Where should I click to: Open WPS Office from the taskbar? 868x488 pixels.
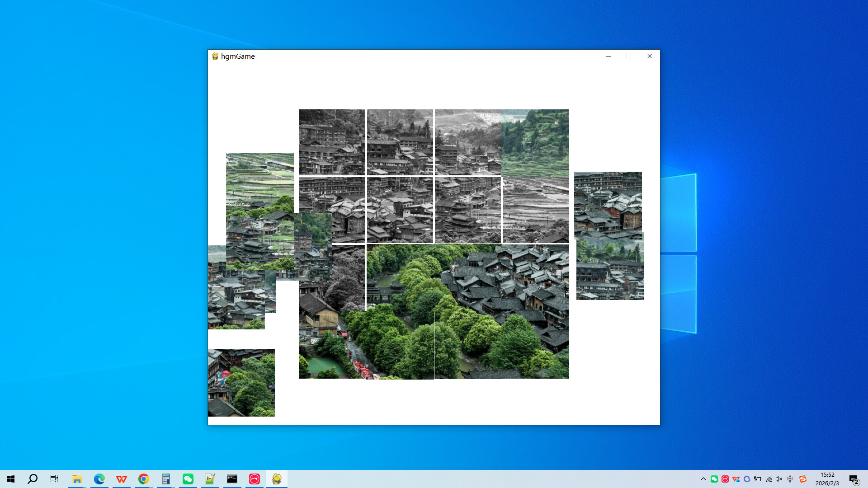pos(121,479)
